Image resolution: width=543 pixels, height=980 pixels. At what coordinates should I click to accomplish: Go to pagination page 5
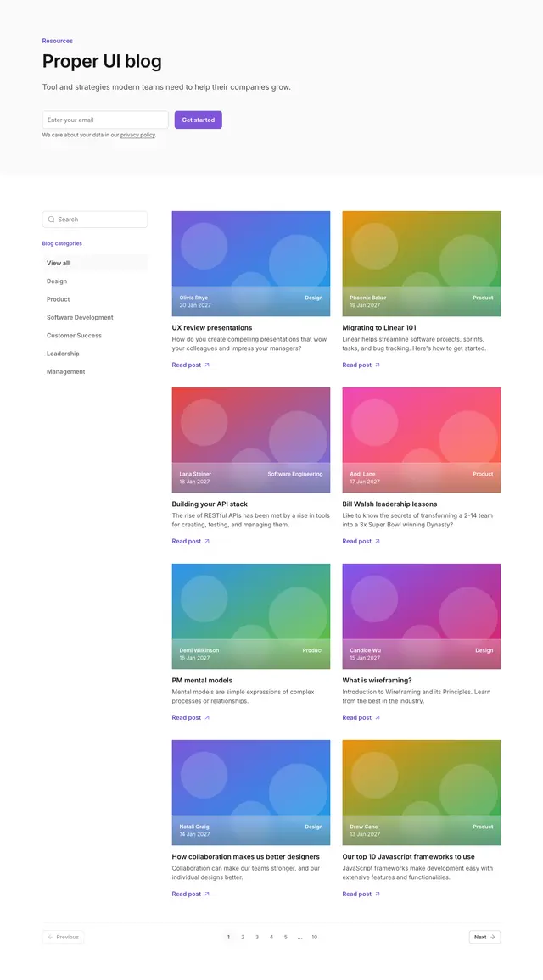tap(286, 937)
